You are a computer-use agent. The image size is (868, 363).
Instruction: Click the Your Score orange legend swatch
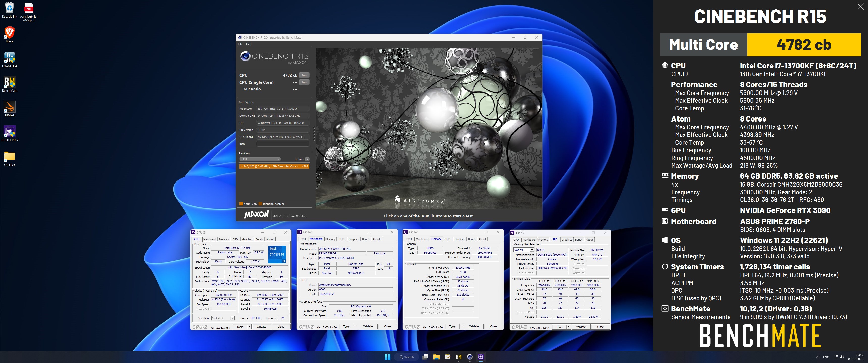[x=241, y=204]
